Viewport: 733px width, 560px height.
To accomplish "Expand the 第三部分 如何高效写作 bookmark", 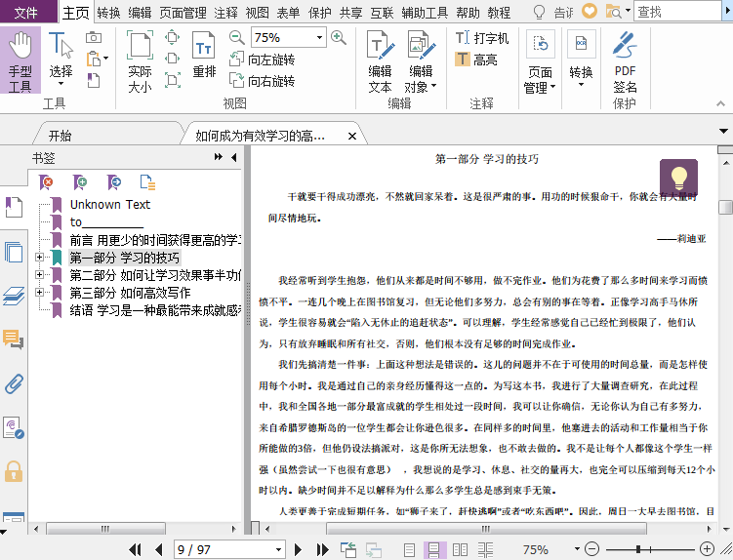I will click(39, 292).
